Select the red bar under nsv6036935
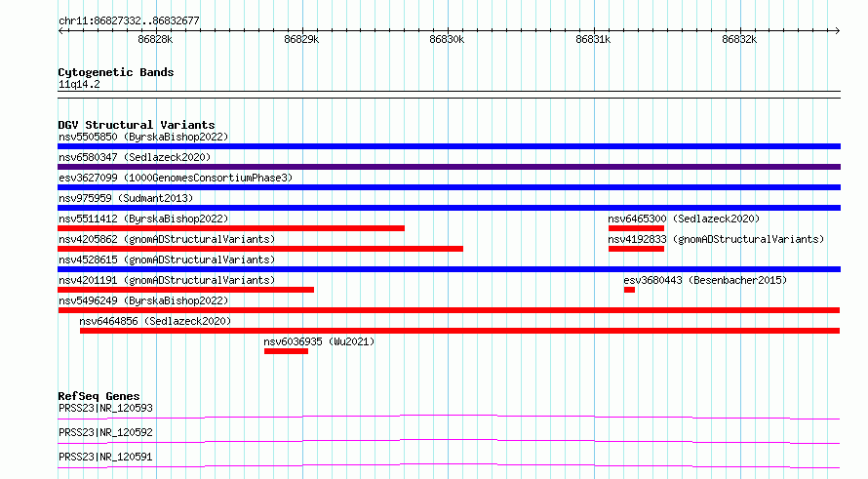Screen dimensions: 868x479 tap(286, 351)
